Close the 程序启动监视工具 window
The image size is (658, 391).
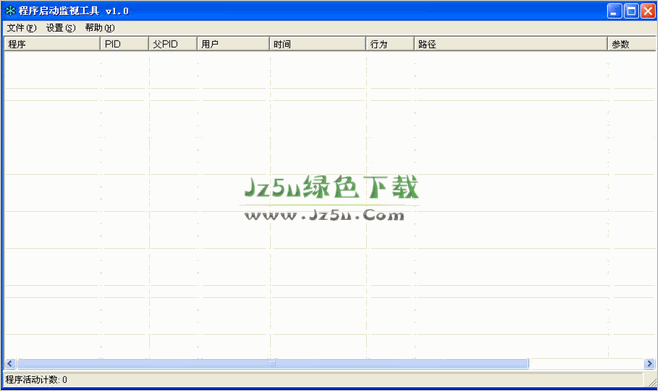point(648,11)
